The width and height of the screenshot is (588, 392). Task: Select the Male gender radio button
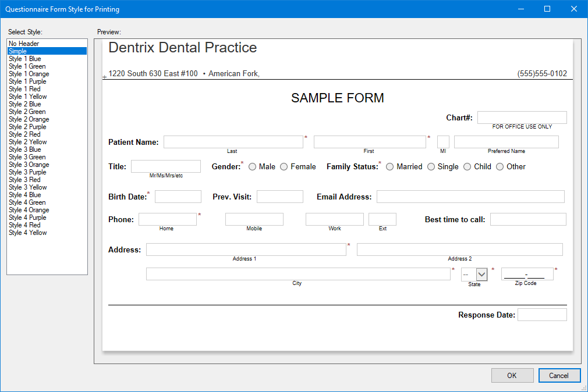(253, 167)
